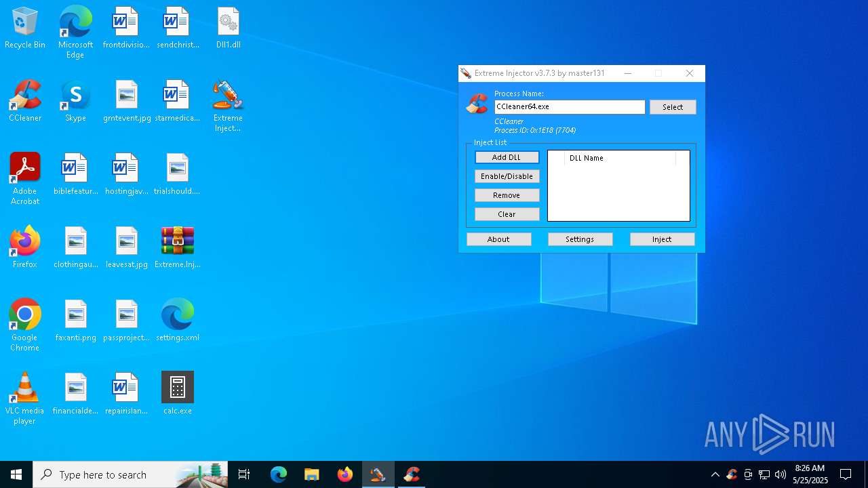Screen dimensions: 868x488
Task: Click the Inject button
Action: click(x=662, y=239)
